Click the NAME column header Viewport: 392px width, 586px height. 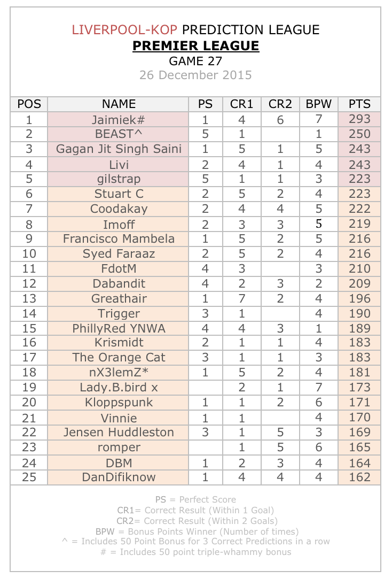click(x=119, y=104)
